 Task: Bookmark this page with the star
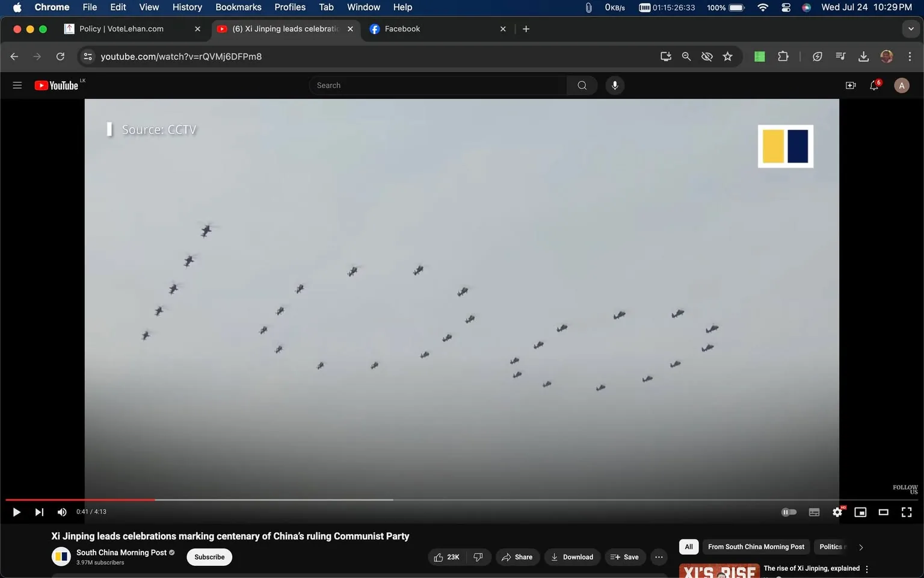coord(727,56)
